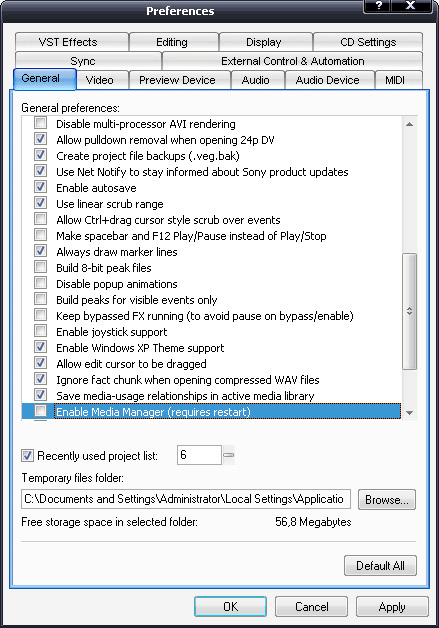The height and width of the screenshot is (628, 439).
Task: Toggle Recently used project list checkbox
Action: (27, 455)
